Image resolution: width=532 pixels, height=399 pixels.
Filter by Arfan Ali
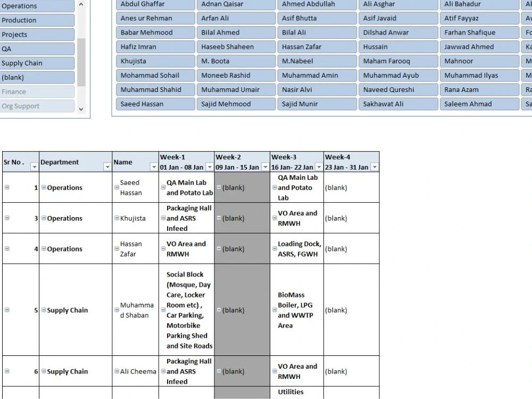tap(236, 18)
